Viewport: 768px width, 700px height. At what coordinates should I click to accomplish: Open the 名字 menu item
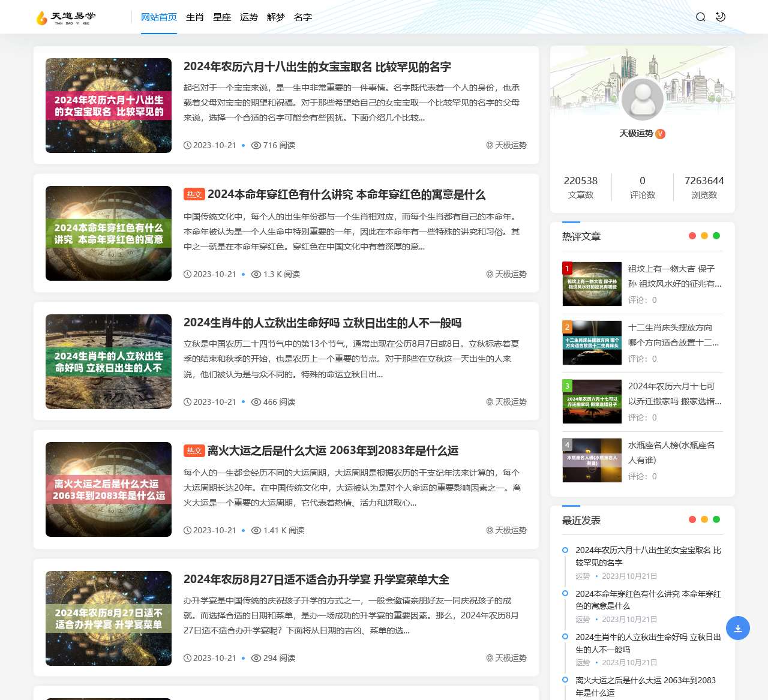tap(303, 17)
